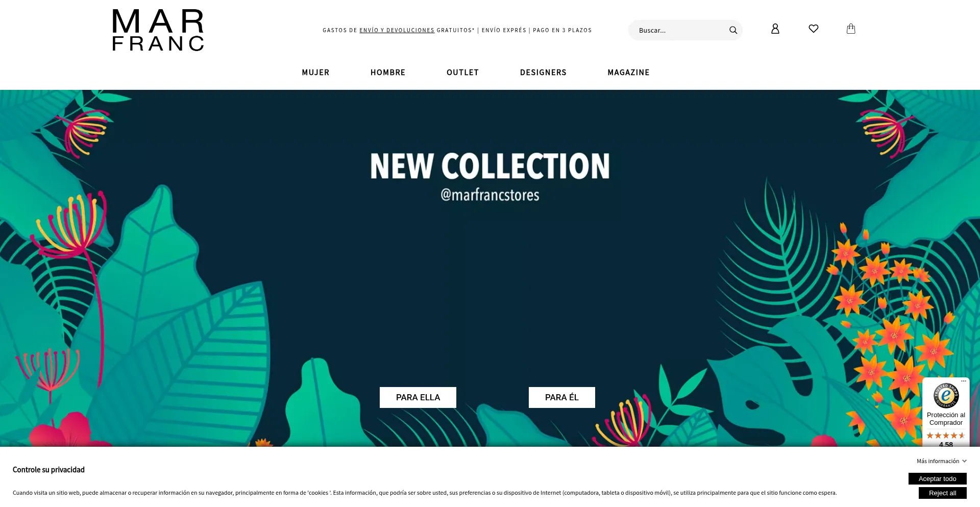The height and width of the screenshot is (507, 980).
Task: Open the user account icon
Action: [775, 29]
